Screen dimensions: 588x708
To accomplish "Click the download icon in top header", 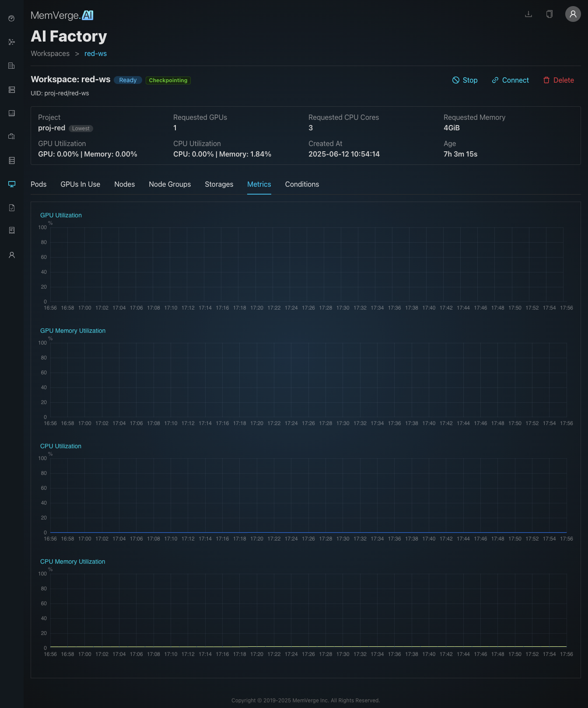I will tap(528, 14).
